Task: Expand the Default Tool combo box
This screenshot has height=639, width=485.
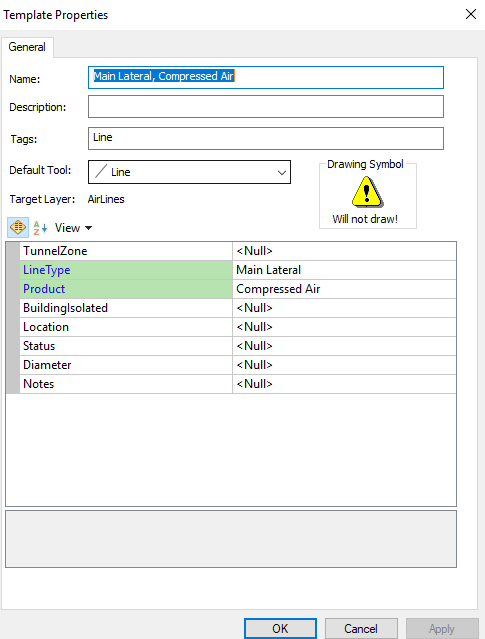Action: [190, 172]
